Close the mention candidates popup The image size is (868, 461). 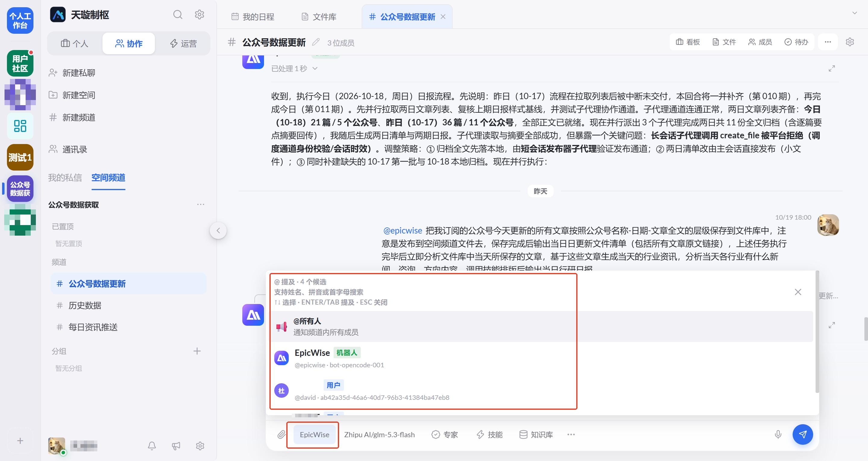[798, 292]
